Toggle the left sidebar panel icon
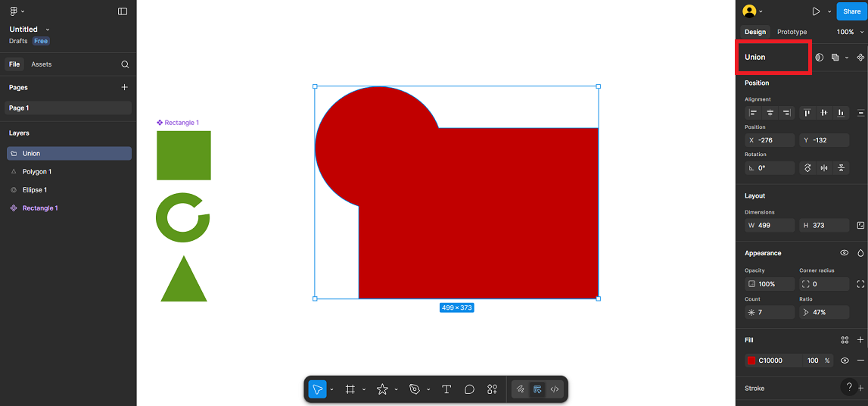Screen dimensions: 868x406 tap(123, 11)
